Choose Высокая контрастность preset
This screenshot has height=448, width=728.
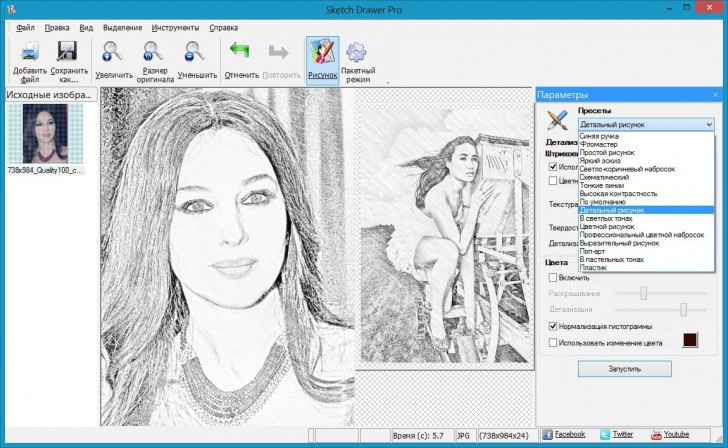coord(646,194)
